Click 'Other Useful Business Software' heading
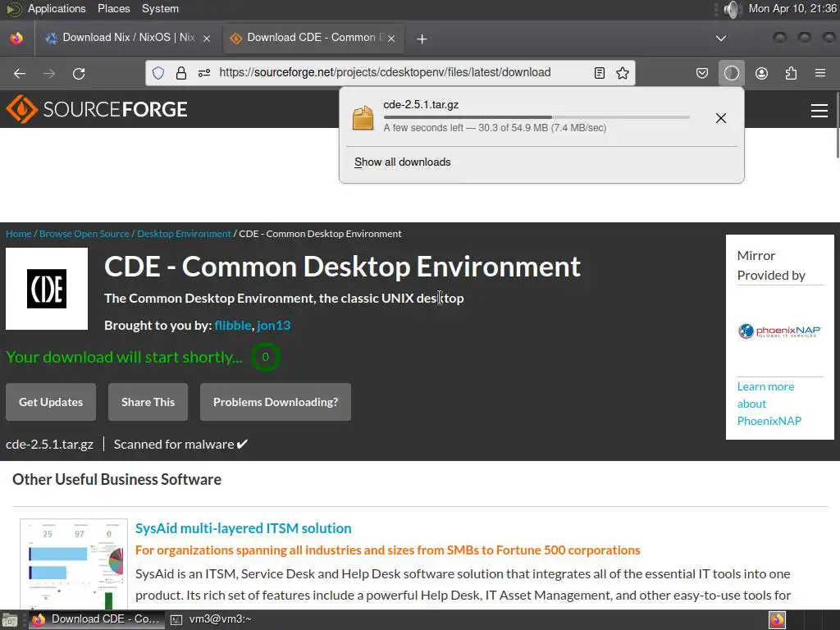The image size is (840, 630). tap(116, 479)
